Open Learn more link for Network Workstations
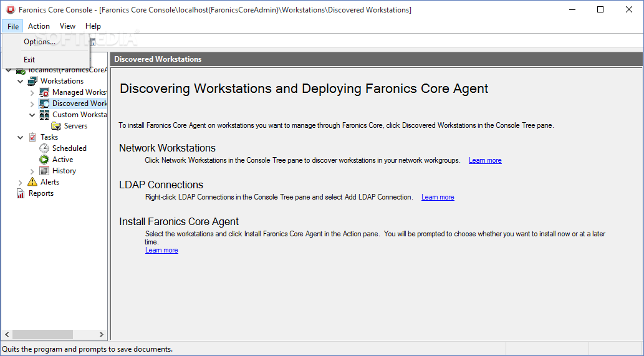644x356 pixels. tap(485, 160)
